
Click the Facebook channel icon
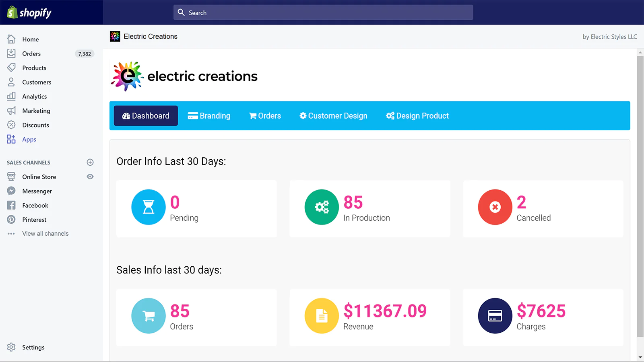[x=11, y=205]
